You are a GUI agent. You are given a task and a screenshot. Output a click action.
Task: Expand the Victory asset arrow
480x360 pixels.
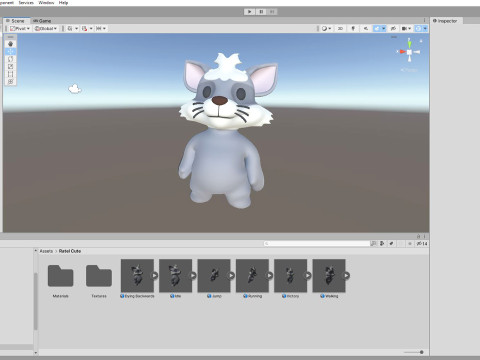(x=308, y=276)
